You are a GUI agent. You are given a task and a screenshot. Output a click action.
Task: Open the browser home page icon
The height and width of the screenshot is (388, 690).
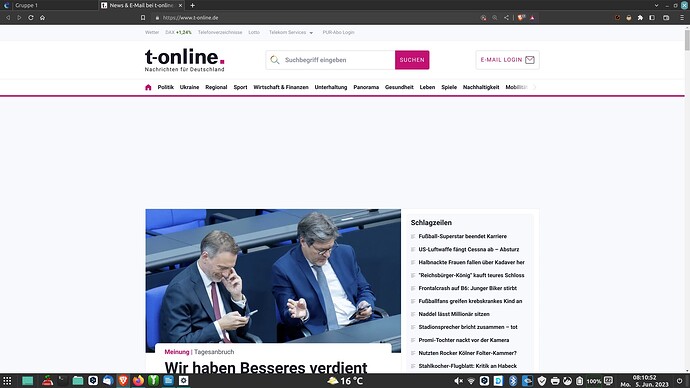42,18
